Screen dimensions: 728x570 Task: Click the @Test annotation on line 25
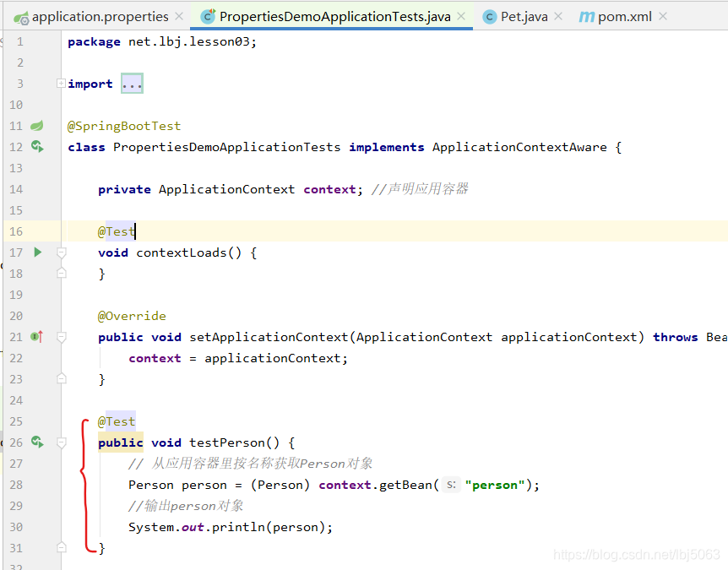coord(117,421)
